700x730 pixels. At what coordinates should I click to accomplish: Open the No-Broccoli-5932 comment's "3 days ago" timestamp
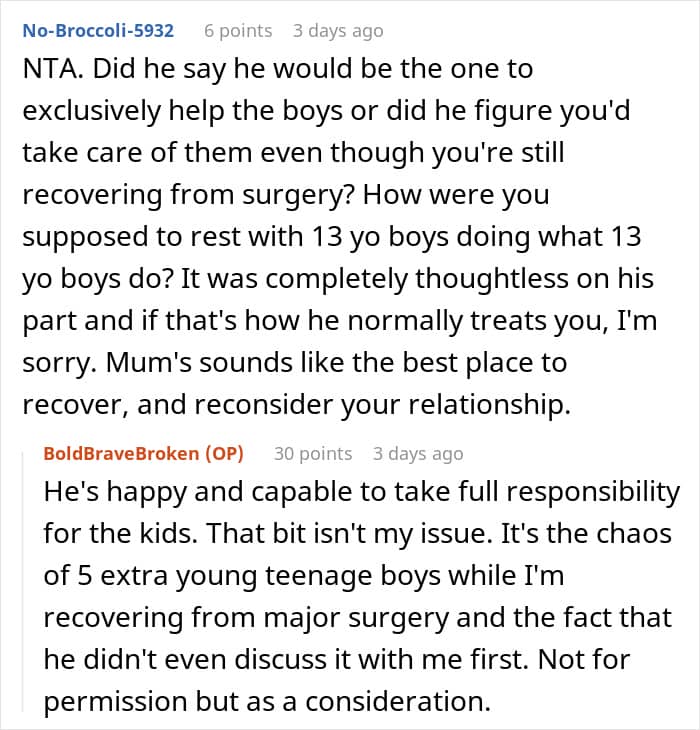point(338,31)
